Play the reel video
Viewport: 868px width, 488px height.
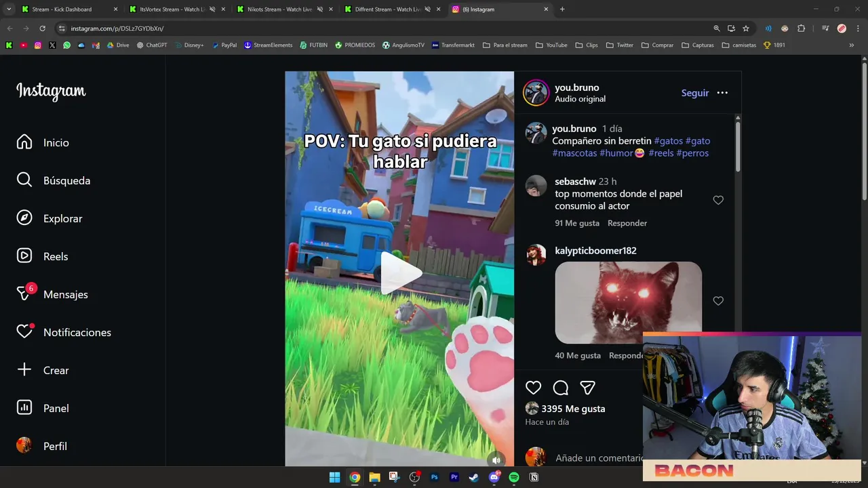coord(399,272)
